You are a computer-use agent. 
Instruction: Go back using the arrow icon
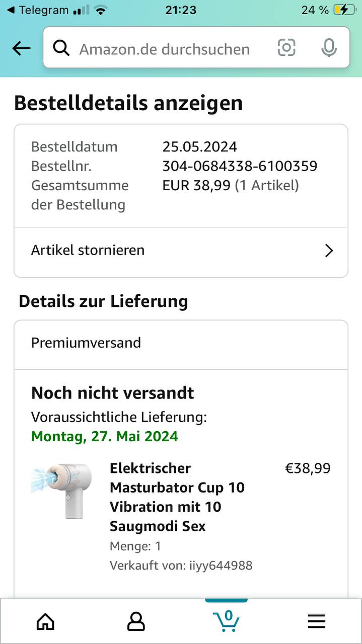click(x=21, y=48)
